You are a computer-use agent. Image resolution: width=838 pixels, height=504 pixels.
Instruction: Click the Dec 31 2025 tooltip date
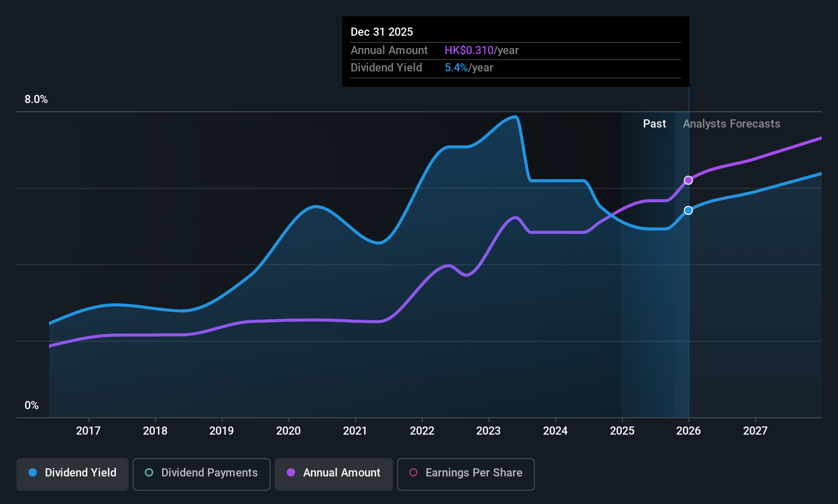coord(382,32)
